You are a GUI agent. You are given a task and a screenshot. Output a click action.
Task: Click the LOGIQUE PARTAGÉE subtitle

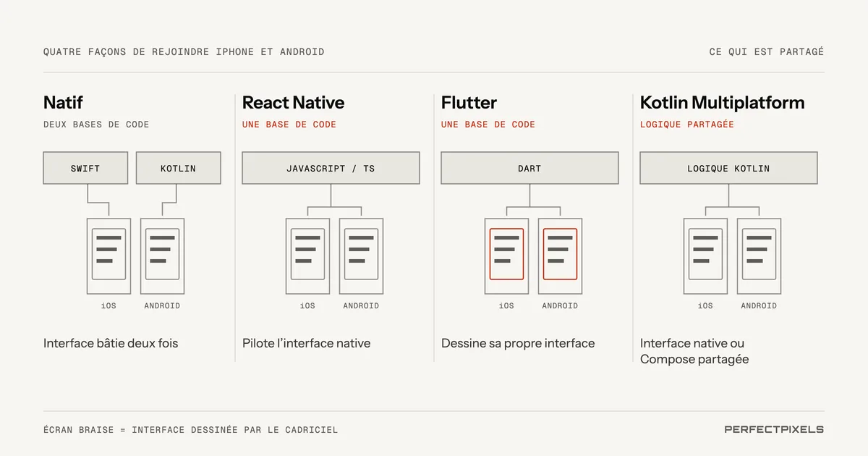tap(687, 124)
